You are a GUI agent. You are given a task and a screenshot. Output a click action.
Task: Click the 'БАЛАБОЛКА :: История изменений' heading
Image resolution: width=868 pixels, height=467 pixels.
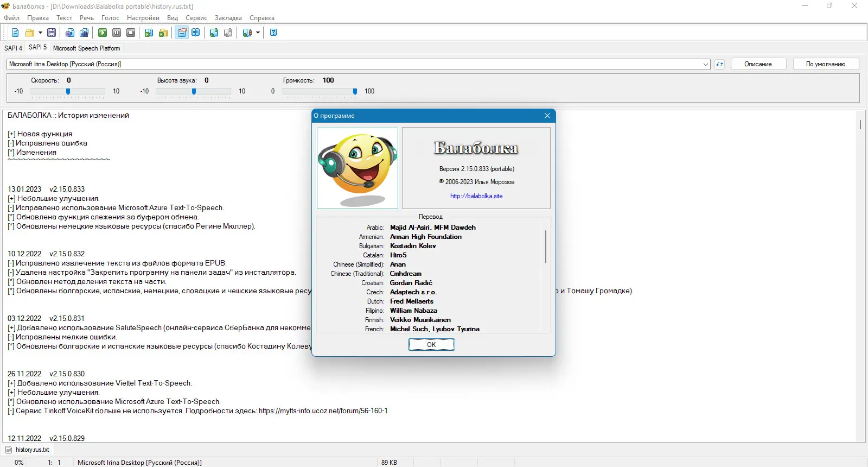(68, 115)
